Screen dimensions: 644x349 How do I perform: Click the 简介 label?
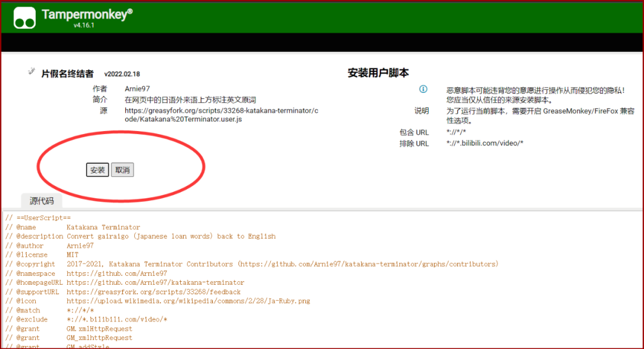pos(100,99)
